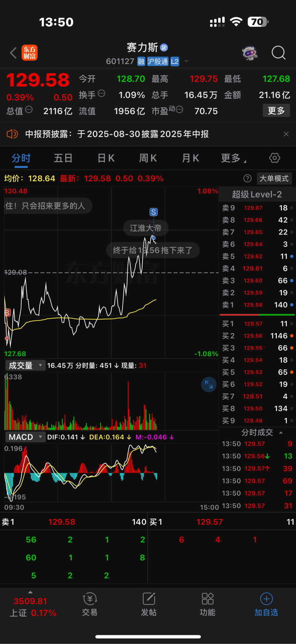Select the 买8 order row at 129.50
The image size is (296, 644).
coord(257,408)
